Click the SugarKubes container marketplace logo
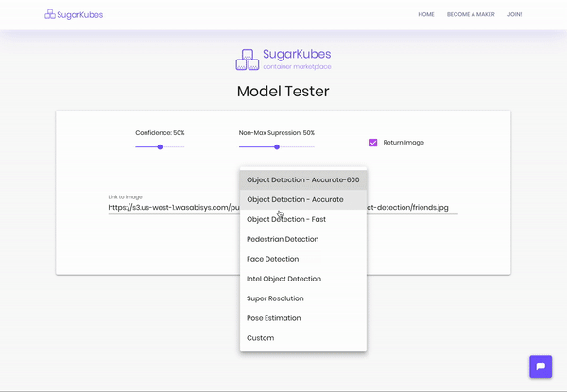Image resolution: width=567 pixels, height=392 pixels. pyautogui.click(x=283, y=60)
